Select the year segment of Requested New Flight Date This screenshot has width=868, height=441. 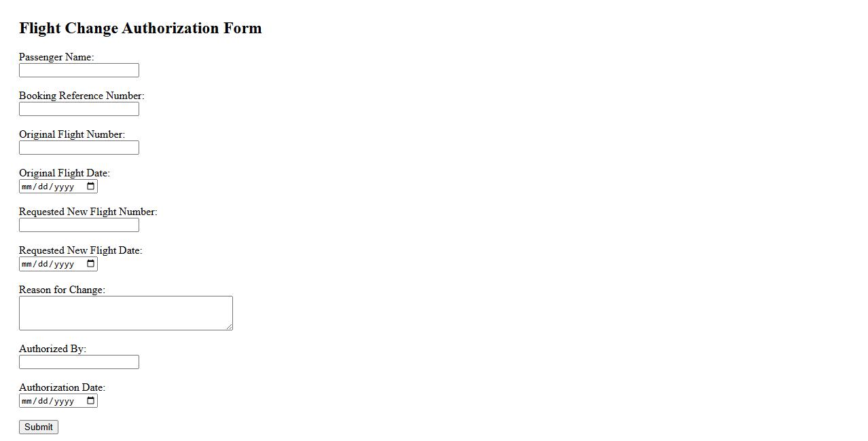(x=64, y=264)
